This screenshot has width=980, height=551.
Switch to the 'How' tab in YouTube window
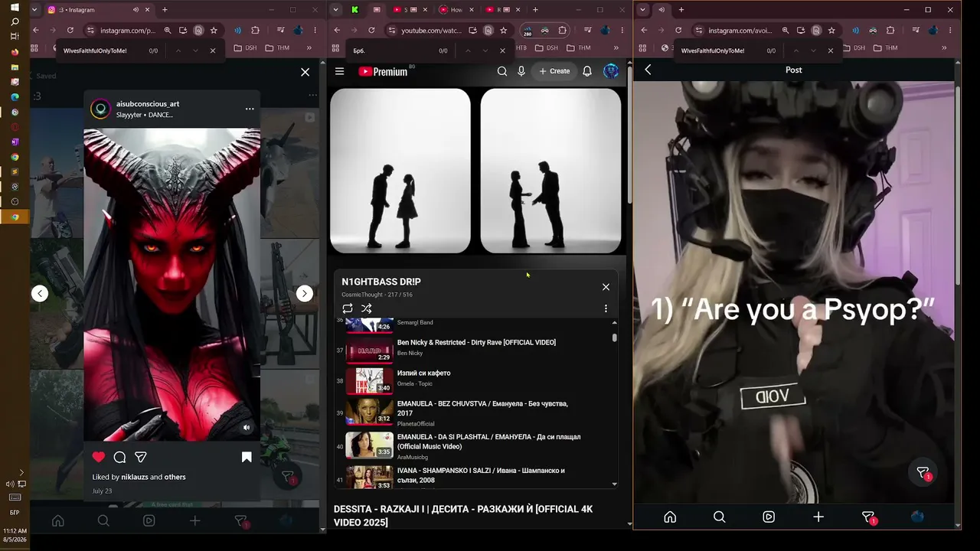tap(456, 10)
